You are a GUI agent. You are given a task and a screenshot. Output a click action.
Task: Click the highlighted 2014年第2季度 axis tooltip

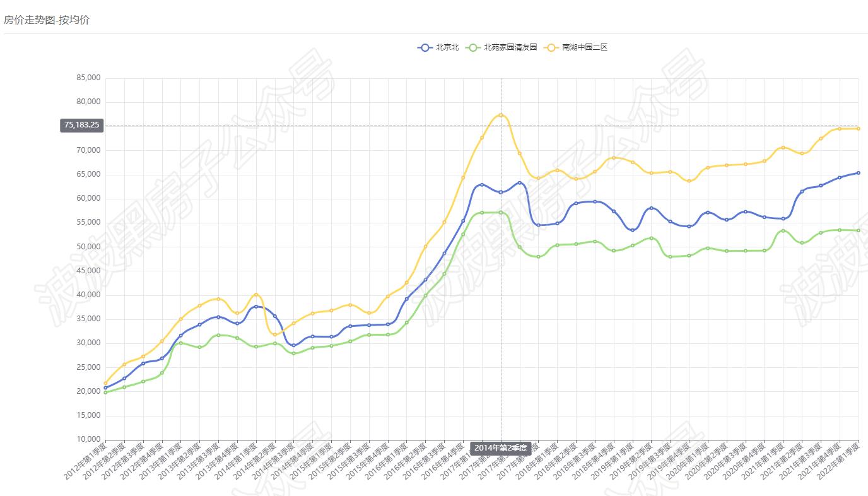click(x=501, y=449)
